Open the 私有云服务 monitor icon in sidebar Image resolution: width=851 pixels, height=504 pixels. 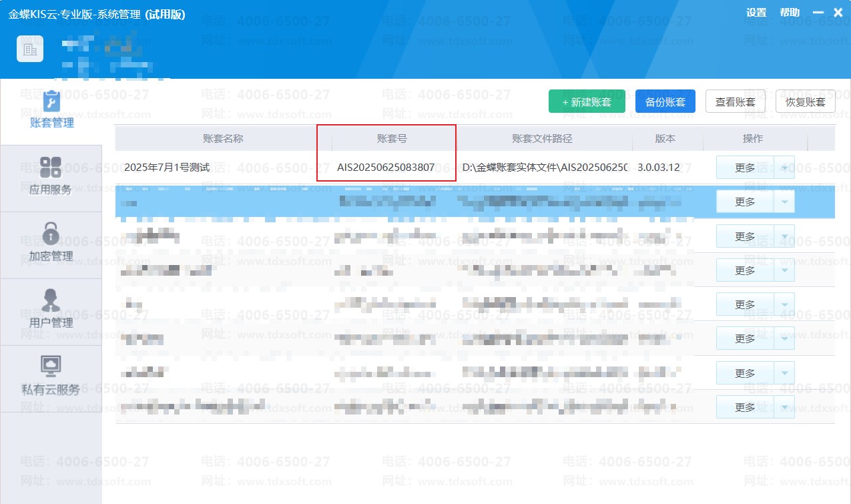point(51,366)
